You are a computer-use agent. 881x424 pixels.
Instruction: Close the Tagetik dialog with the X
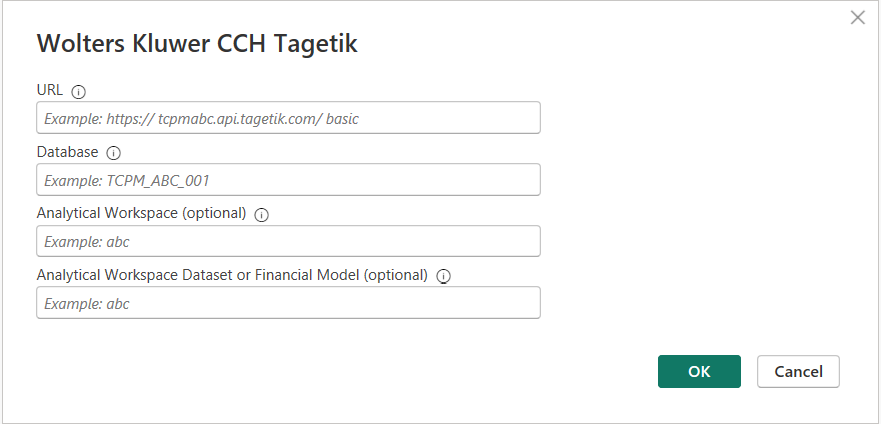click(x=857, y=17)
